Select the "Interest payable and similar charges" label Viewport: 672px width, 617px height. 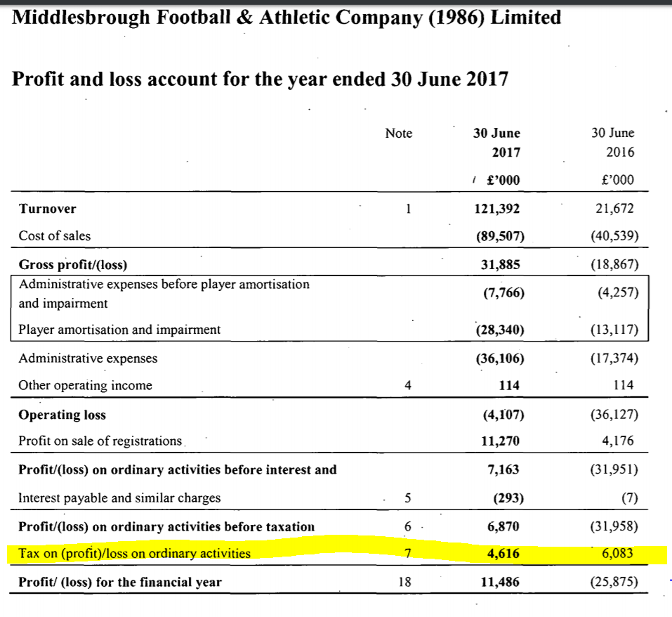119,498
